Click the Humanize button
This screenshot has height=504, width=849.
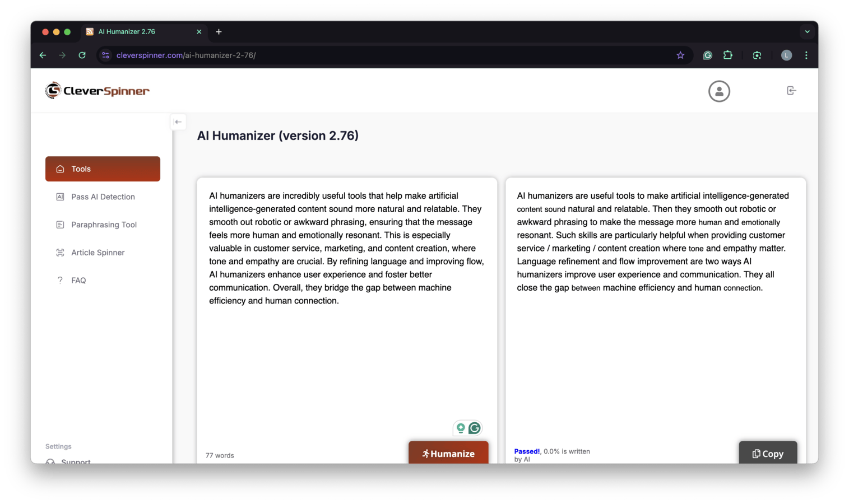[x=448, y=452]
